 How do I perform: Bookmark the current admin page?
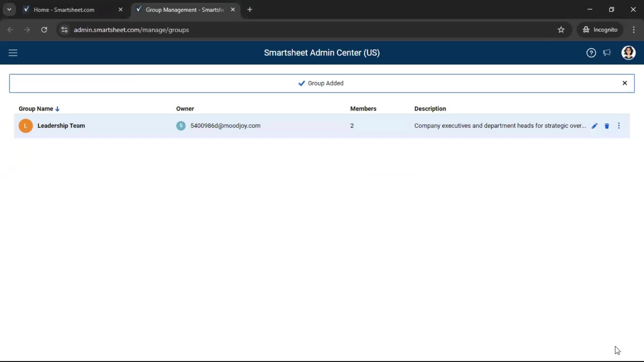tap(561, 30)
